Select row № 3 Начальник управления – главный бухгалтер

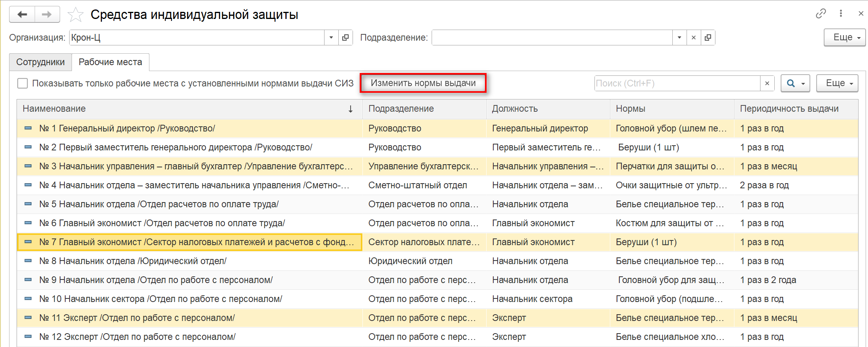pos(196,166)
